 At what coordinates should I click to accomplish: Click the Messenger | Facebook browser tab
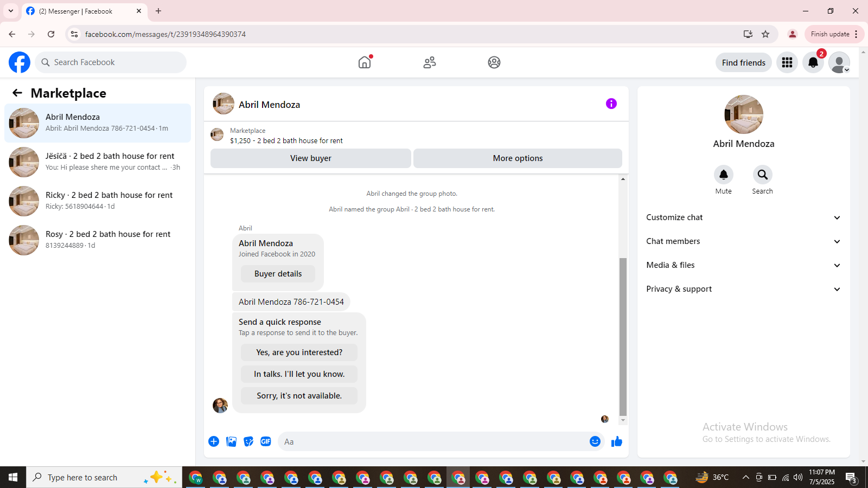tap(84, 11)
